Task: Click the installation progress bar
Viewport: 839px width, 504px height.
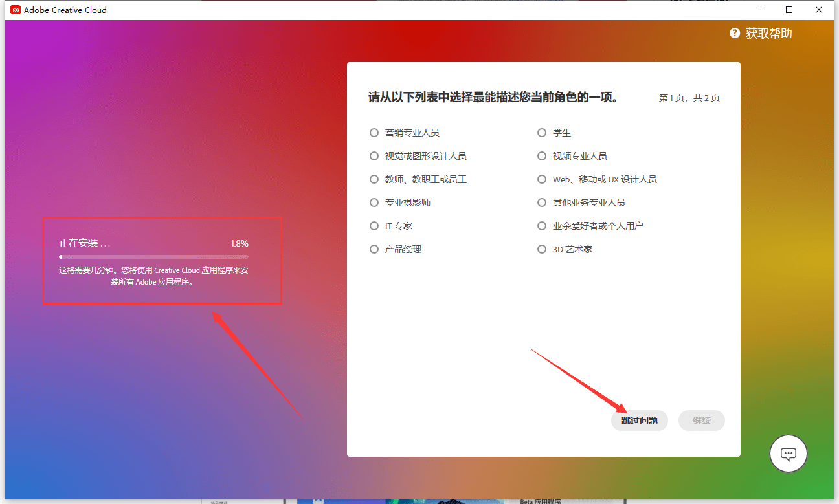Action: 153,257
